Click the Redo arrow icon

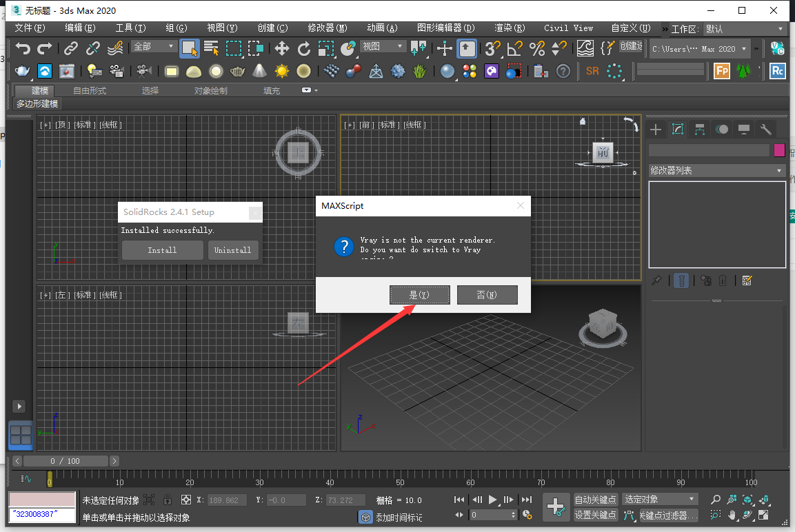tap(45, 49)
